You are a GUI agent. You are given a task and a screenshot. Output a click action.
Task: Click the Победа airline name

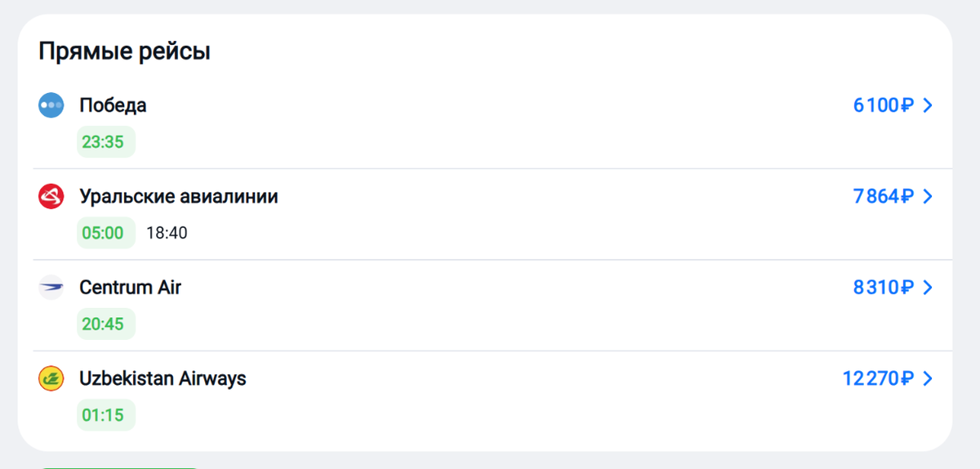click(x=113, y=105)
